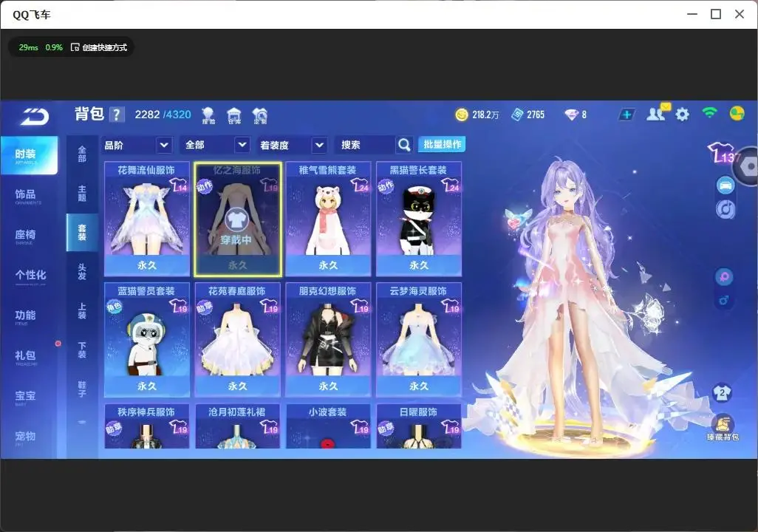The height and width of the screenshot is (532, 758).
Task: Select the 花苑春庭服饰 outfit card
Action: [x=237, y=340]
